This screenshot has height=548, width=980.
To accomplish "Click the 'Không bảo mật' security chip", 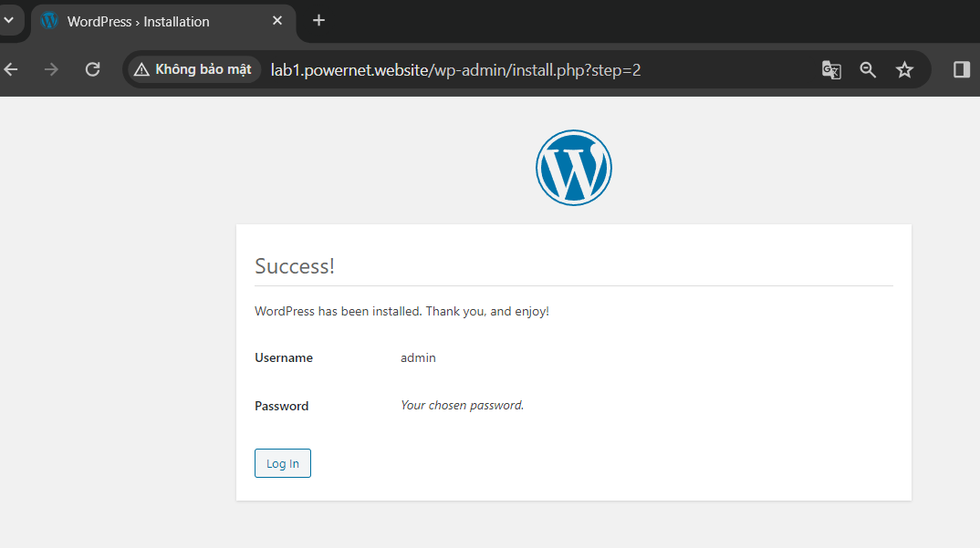I will (193, 69).
